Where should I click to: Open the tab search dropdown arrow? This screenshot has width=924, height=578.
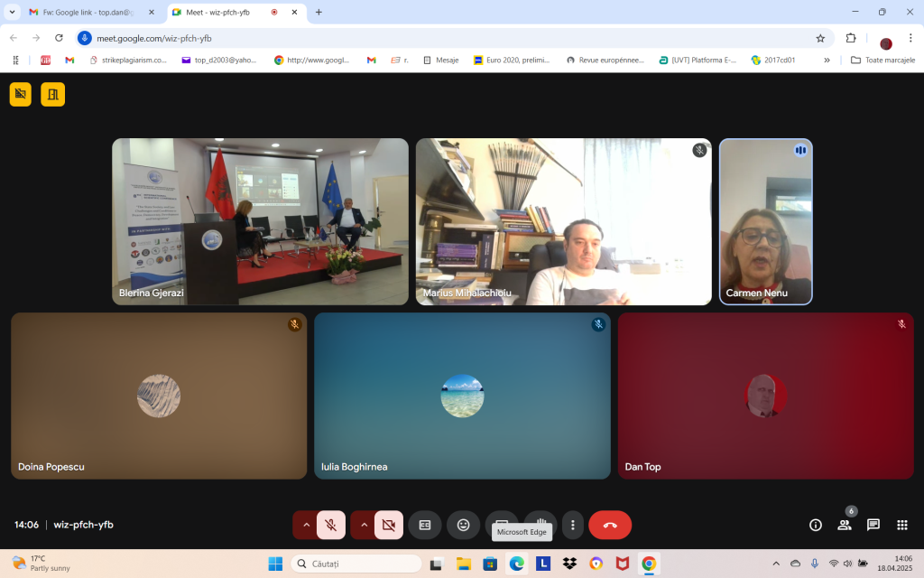(x=12, y=13)
